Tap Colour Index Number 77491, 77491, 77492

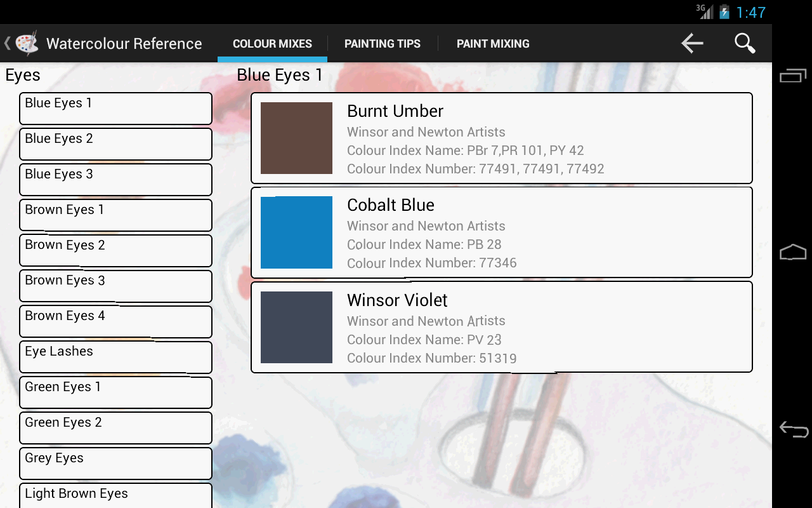click(476, 169)
